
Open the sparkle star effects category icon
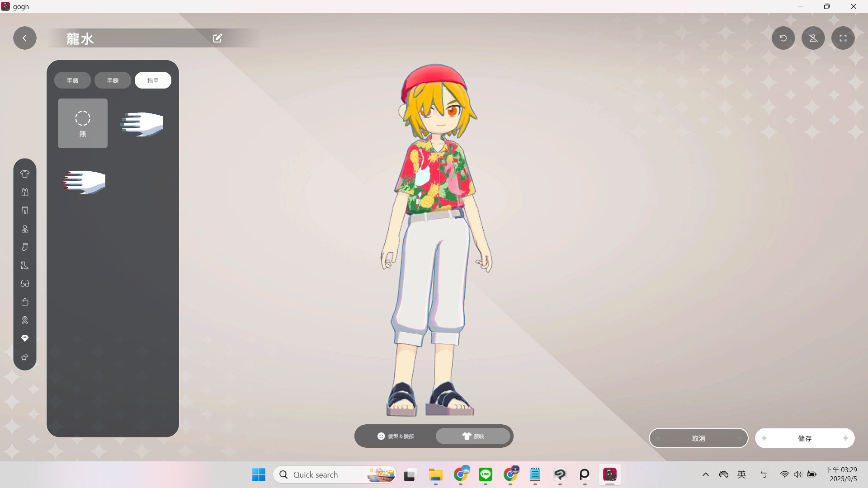pos(25,357)
